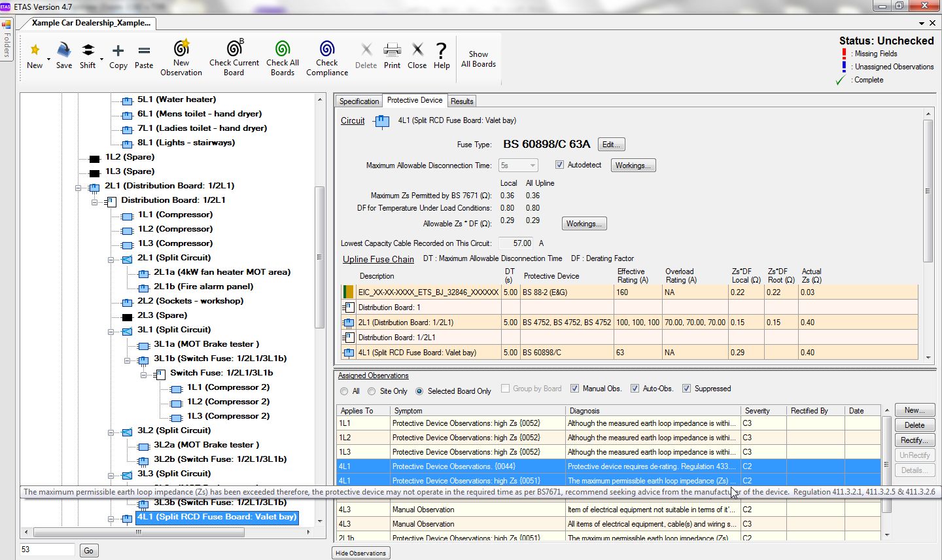The image size is (942, 560).
Task: Toggle the Autodetect checkbox
Action: pos(559,165)
